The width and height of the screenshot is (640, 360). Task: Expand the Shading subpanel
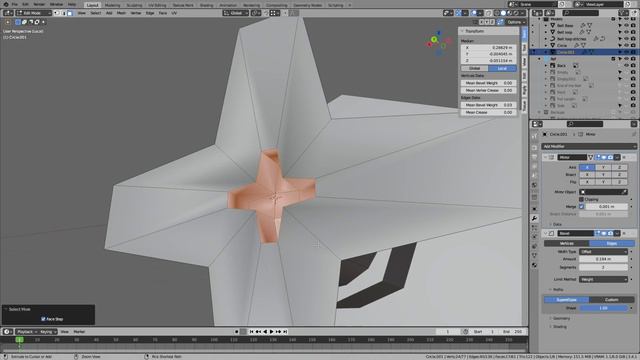pos(559,327)
